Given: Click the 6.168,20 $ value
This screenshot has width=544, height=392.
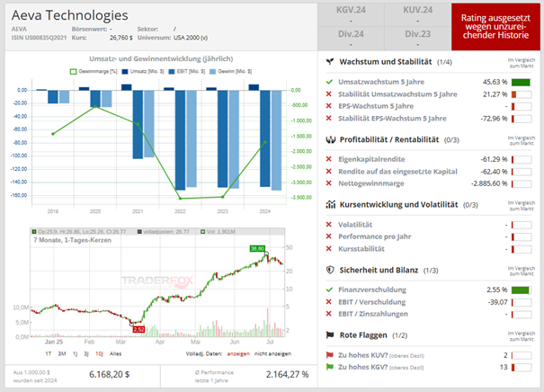Looking at the screenshot, I should (110, 375).
